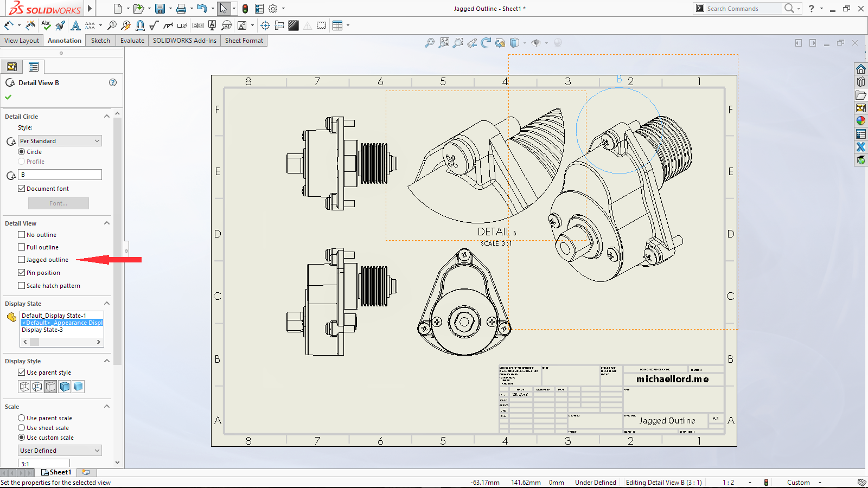Select the Profile radio button
This screenshot has width=868, height=488.
[x=22, y=162]
